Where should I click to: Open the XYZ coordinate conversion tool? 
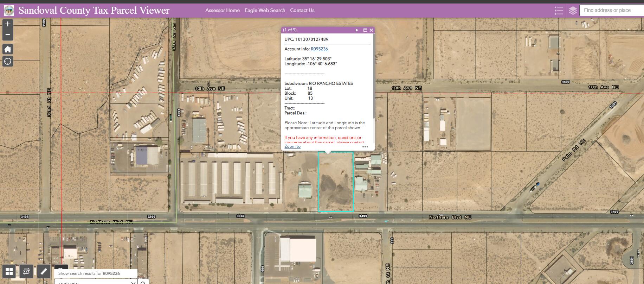[x=26, y=271]
